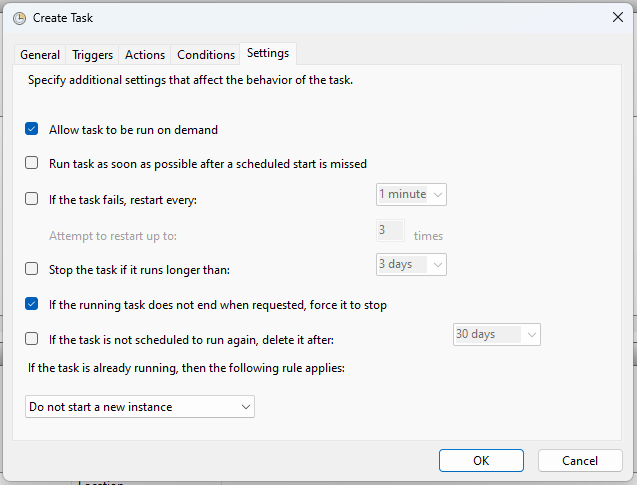Image resolution: width=637 pixels, height=485 pixels.
Task: Click the Settings tab
Action: pos(268,54)
